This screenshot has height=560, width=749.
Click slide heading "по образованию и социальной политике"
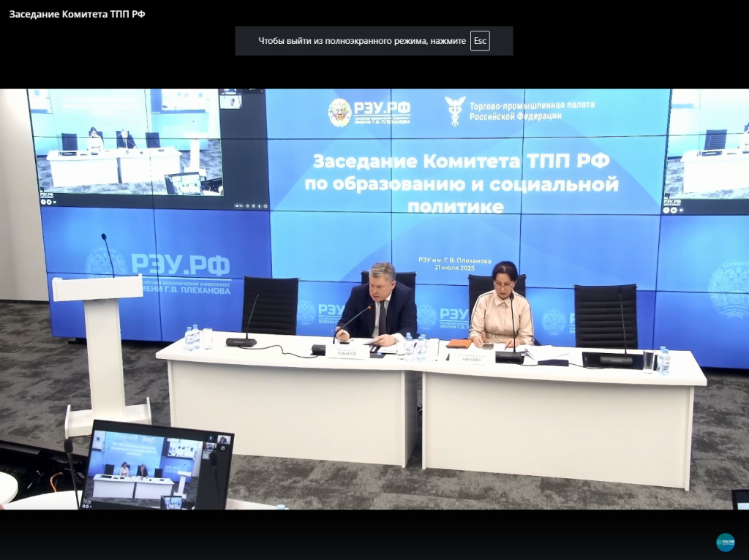[462, 195]
